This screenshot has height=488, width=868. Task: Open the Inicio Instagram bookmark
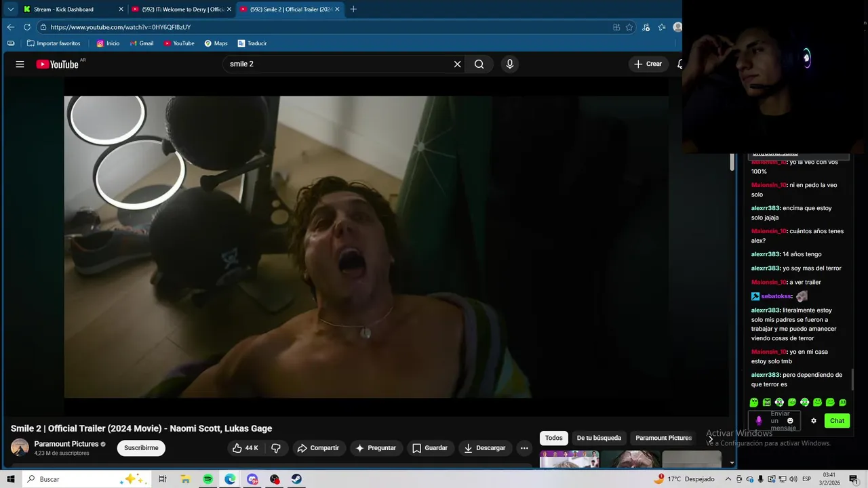click(x=108, y=43)
